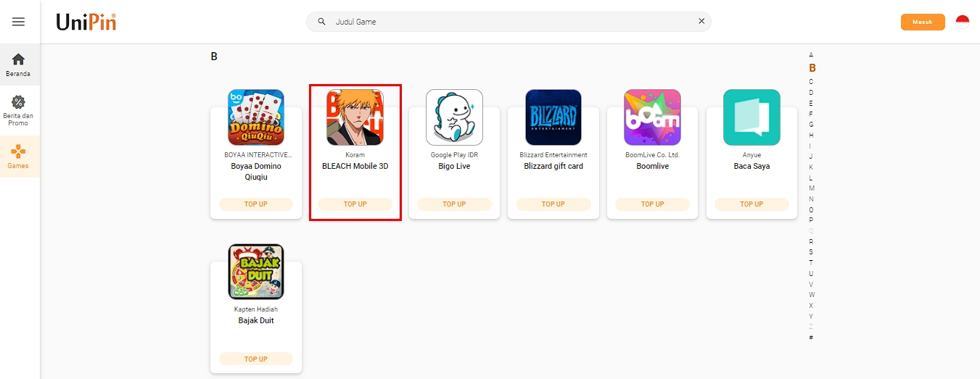
Task: Click the Blizzard gift card title
Action: pos(553,166)
